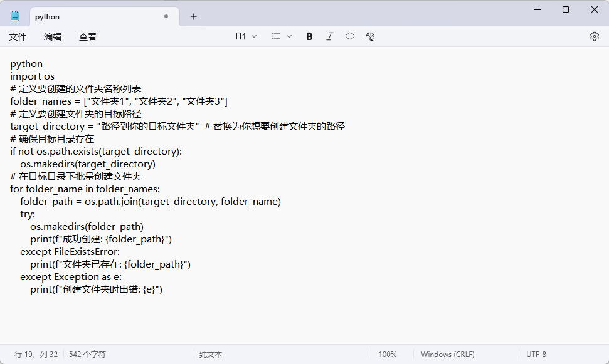
Task: Click the 542 个字符 character count
Action: click(x=87, y=355)
